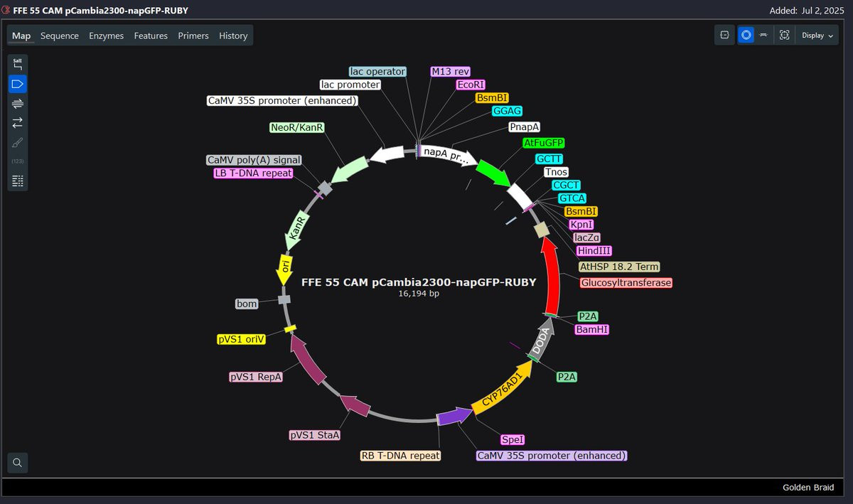Open the sequence list view icon
853x504 pixels.
(18, 181)
